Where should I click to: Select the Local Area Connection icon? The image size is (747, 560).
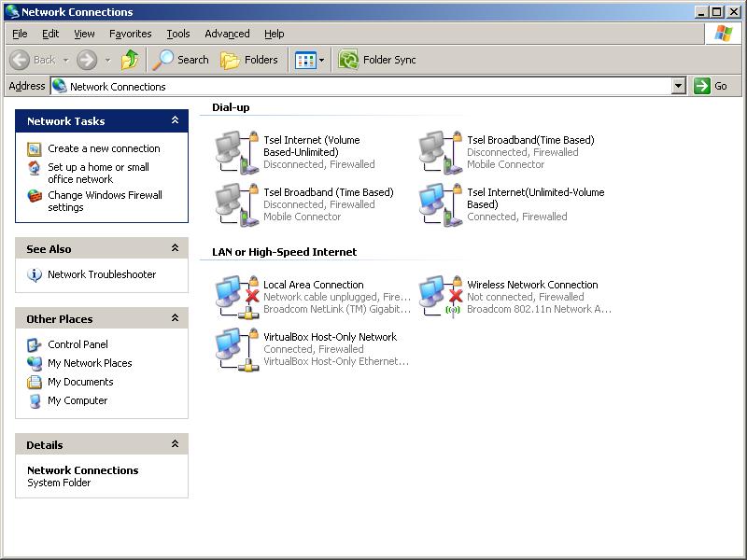coord(237,297)
